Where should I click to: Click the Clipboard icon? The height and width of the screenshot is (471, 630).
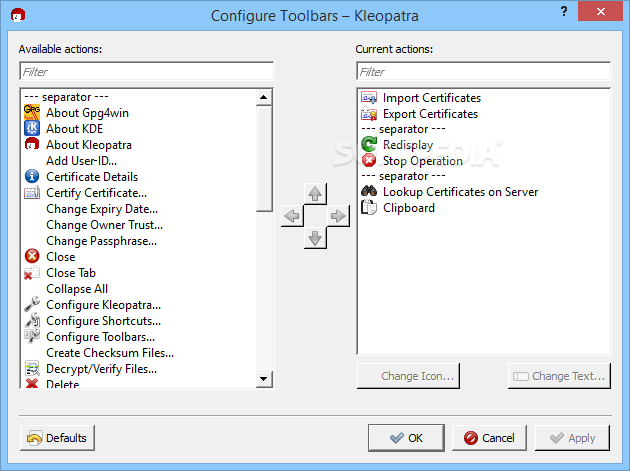369,208
